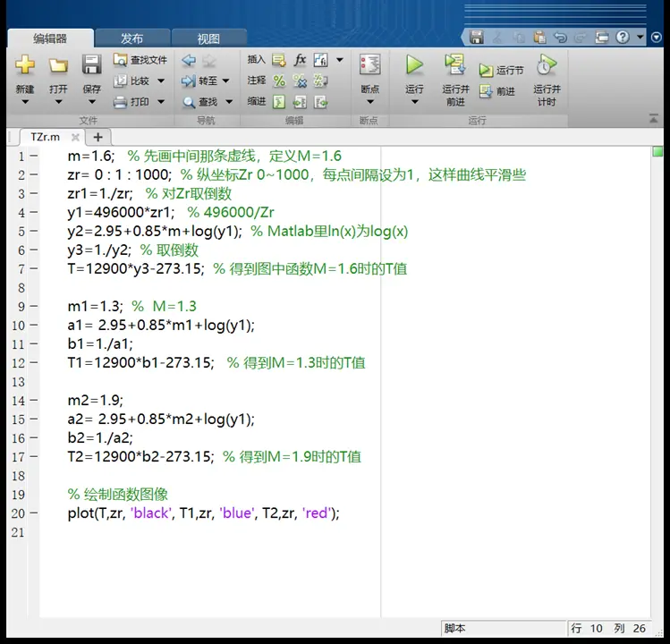Click the plus button for new tab
Screen dimensions: 670x644
coord(98,137)
